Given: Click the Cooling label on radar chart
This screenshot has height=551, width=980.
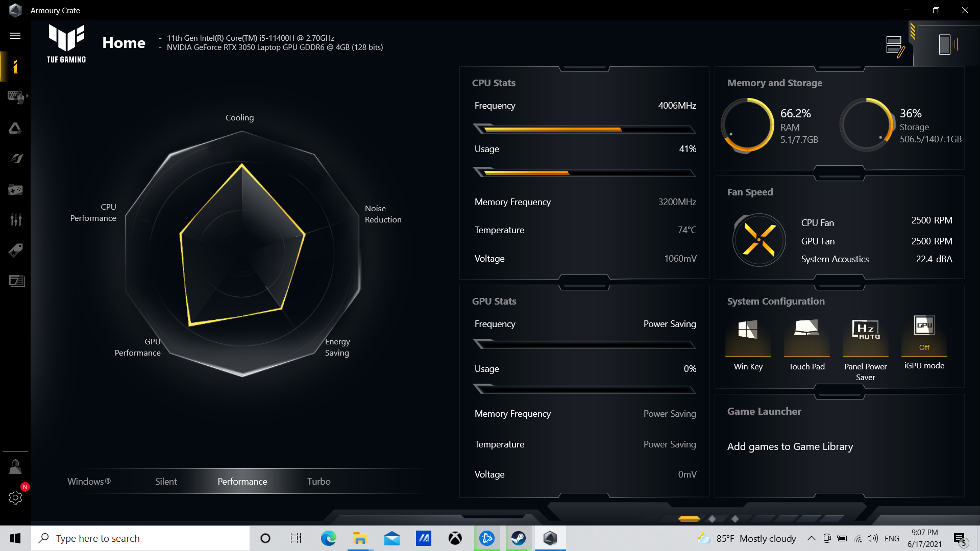Looking at the screenshot, I should [239, 117].
